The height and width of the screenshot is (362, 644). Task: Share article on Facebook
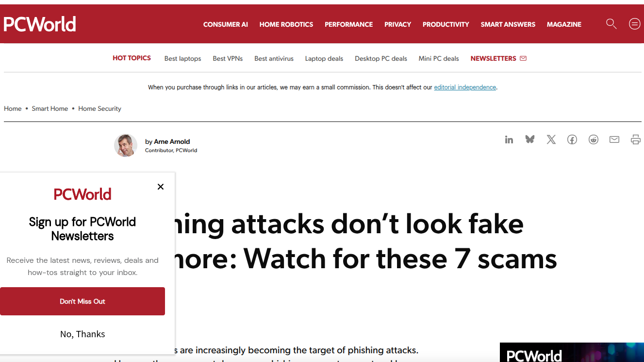point(572,140)
